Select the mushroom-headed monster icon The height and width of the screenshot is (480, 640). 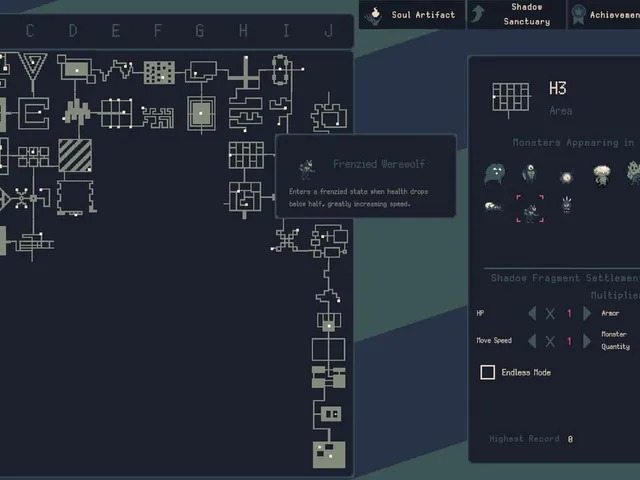point(602,176)
